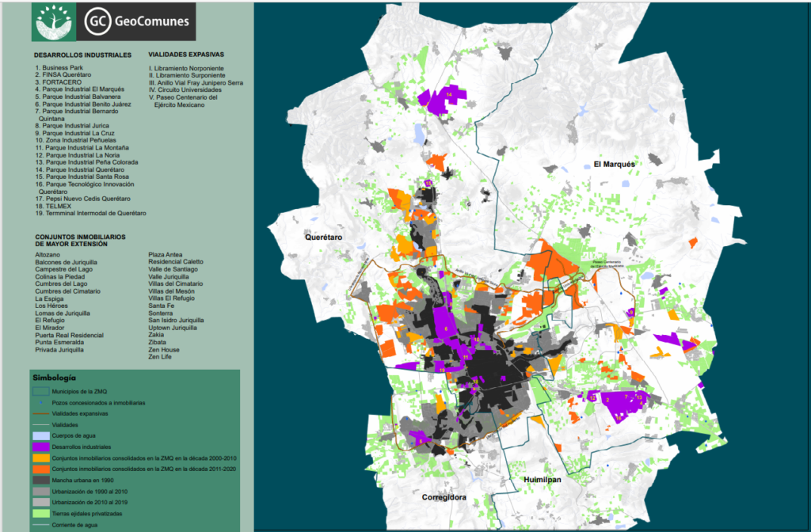Click the Municipios de la ZMQ legend symbol
Screen dimensions: 811x532
(41, 391)
